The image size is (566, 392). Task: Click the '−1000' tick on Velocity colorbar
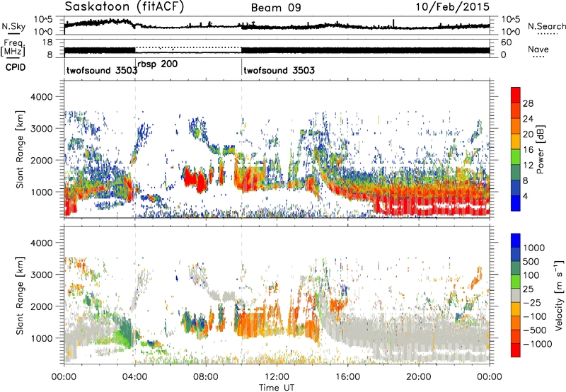point(537,344)
